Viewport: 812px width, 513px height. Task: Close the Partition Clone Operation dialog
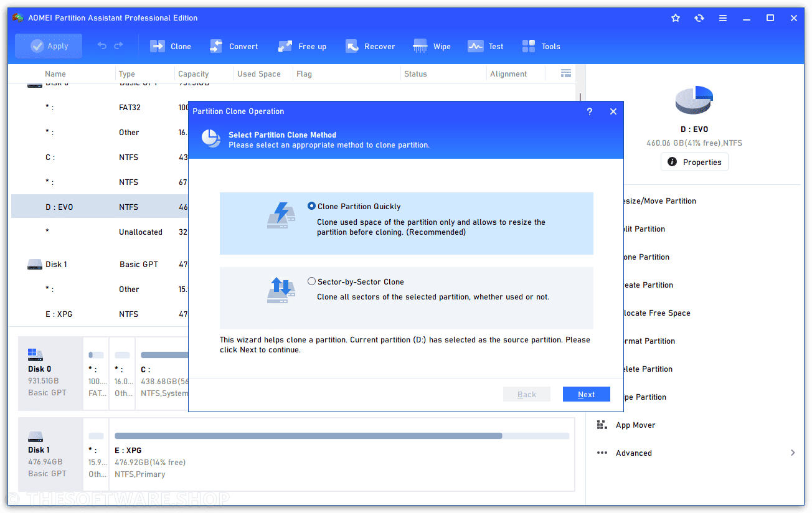click(613, 111)
